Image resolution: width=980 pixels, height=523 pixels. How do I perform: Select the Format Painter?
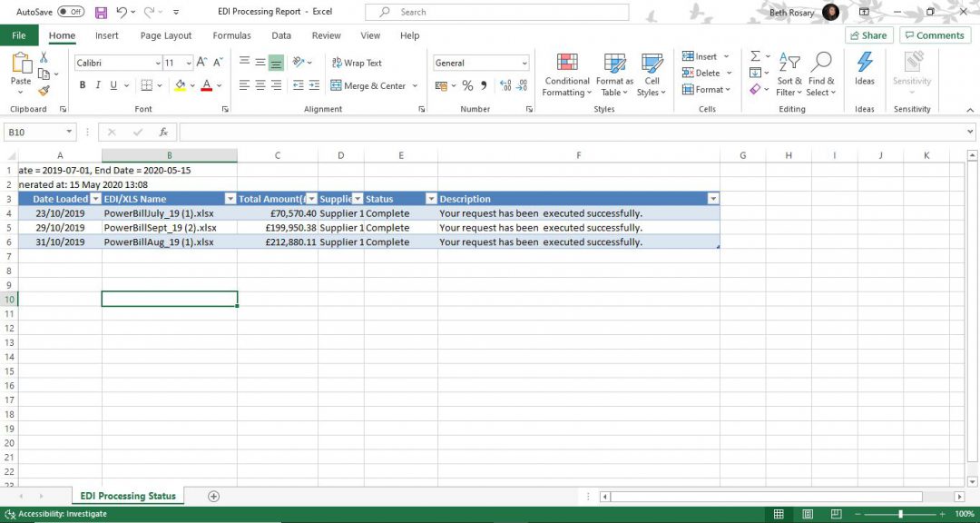coord(43,90)
